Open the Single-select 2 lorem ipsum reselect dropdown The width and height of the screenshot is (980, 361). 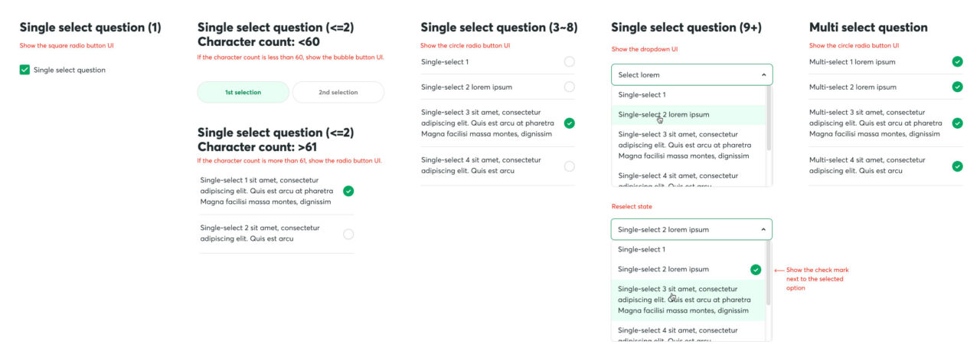point(691,229)
